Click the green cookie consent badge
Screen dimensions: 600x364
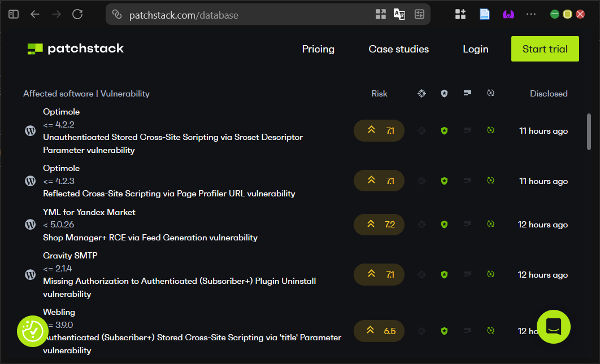(33, 331)
